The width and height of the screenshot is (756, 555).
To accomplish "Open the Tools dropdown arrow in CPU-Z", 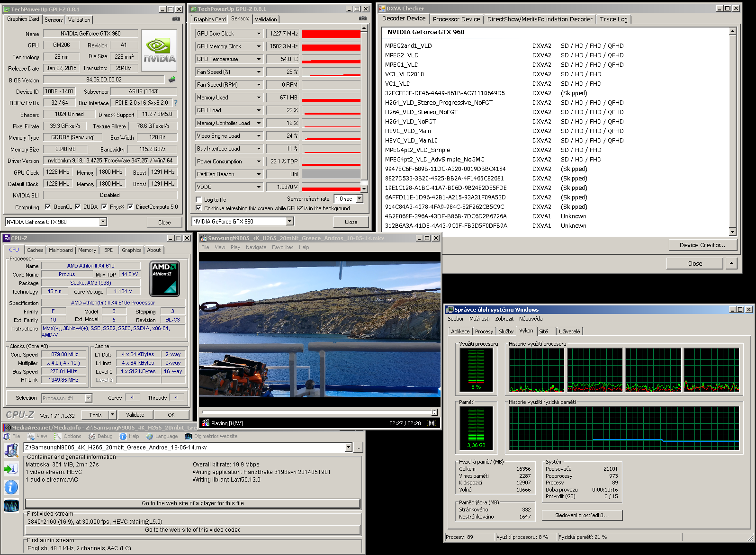I will 112,415.
